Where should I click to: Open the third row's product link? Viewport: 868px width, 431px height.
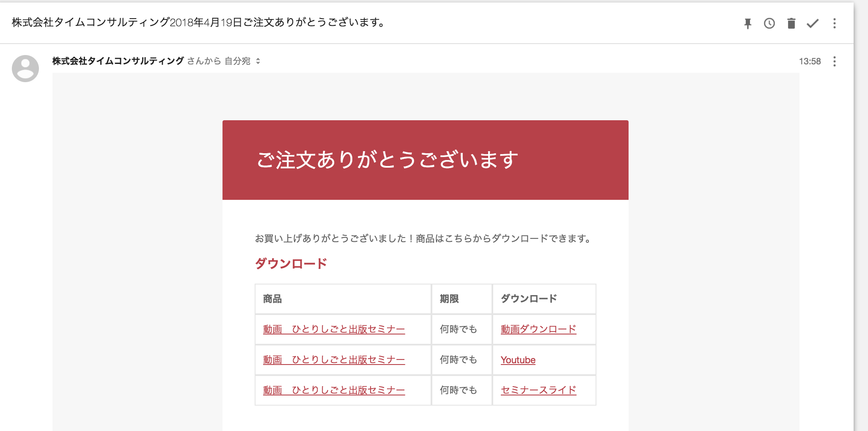tap(334, 390)
